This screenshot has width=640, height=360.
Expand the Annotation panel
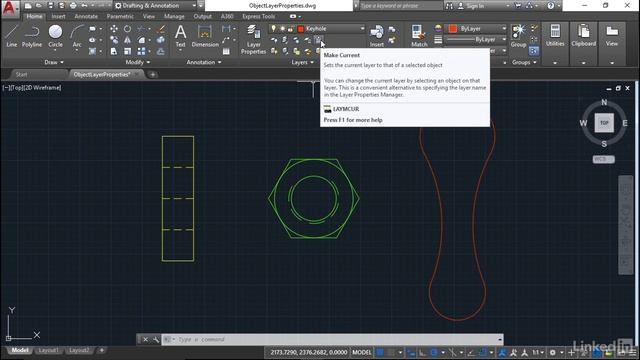204,62
